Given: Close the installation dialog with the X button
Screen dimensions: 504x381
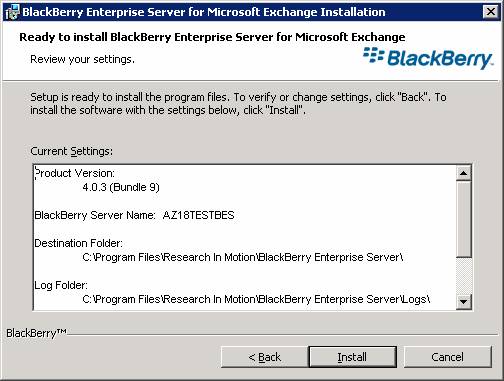Looking at the screenshot, I should coord(491,12).
